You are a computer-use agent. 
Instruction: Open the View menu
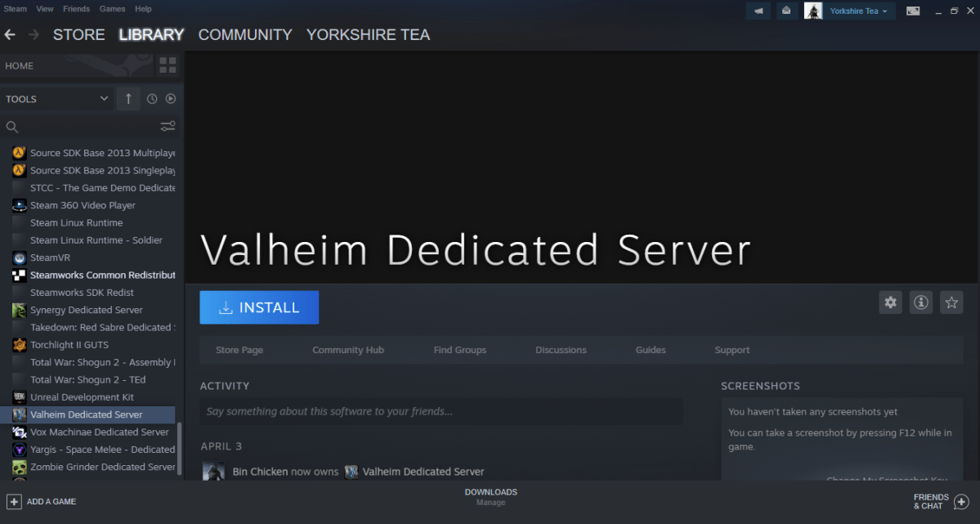click(44, 9)
